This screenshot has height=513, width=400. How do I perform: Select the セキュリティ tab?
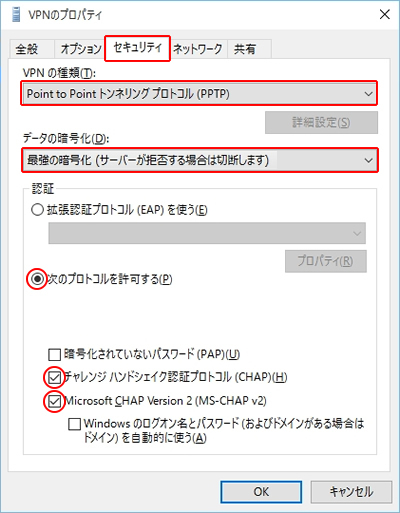137,48
